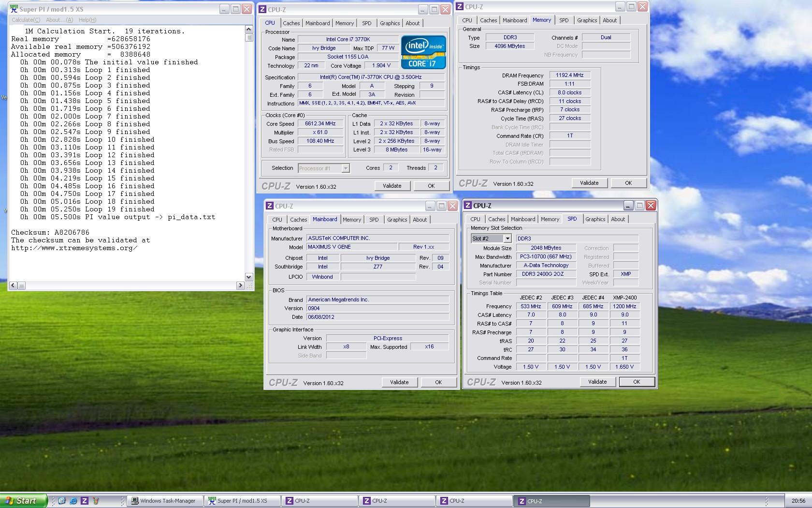Click Multiplier value x 61.0
Screen dimensions: 812x508
click(320, 133)
